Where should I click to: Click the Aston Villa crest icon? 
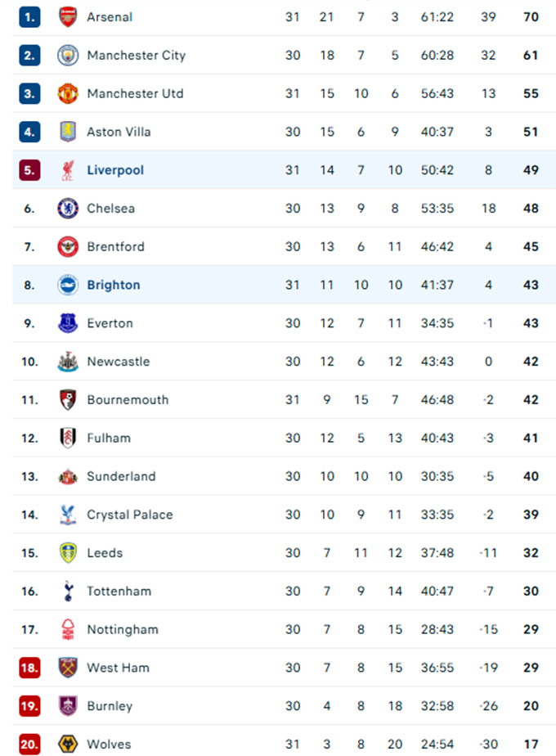(68, 132)
